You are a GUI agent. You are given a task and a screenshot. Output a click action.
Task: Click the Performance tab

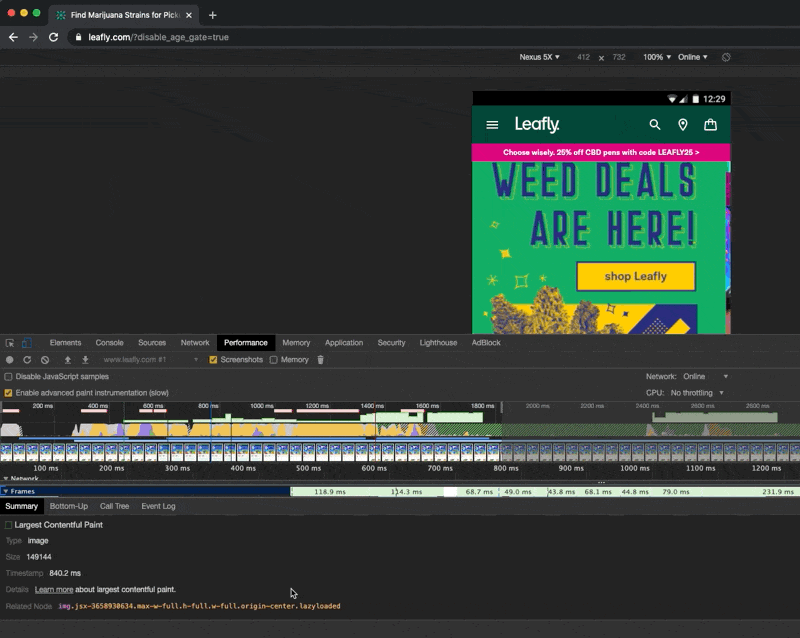[x=245, y=343]
